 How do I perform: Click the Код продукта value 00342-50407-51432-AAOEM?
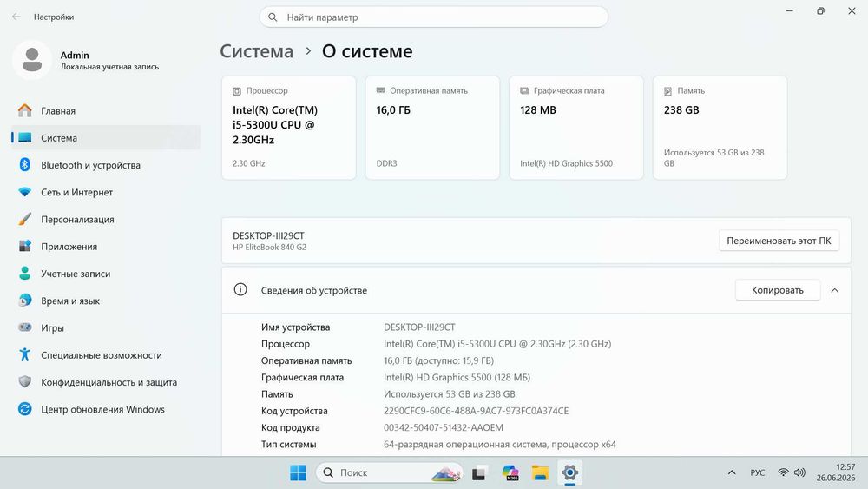(x=444, y=427)
